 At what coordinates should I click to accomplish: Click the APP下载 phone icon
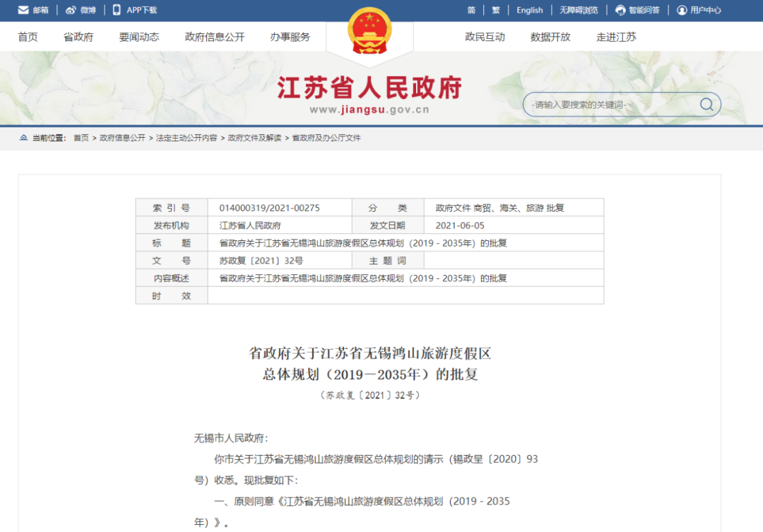(117, 10)
